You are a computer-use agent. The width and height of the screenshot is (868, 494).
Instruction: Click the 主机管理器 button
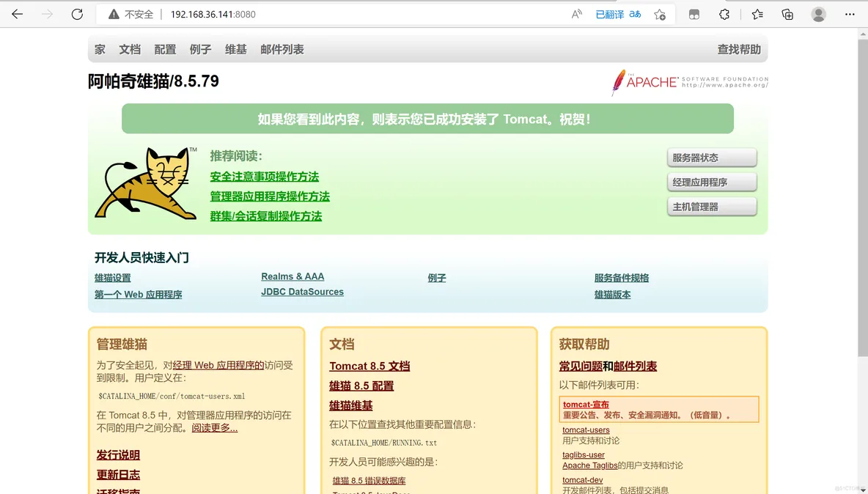(712, 207)
